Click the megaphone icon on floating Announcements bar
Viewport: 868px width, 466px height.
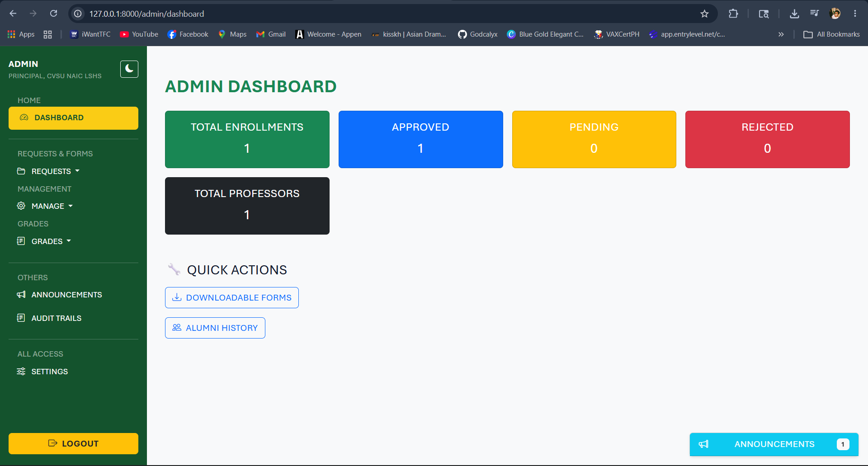click(x=704, y=444)
